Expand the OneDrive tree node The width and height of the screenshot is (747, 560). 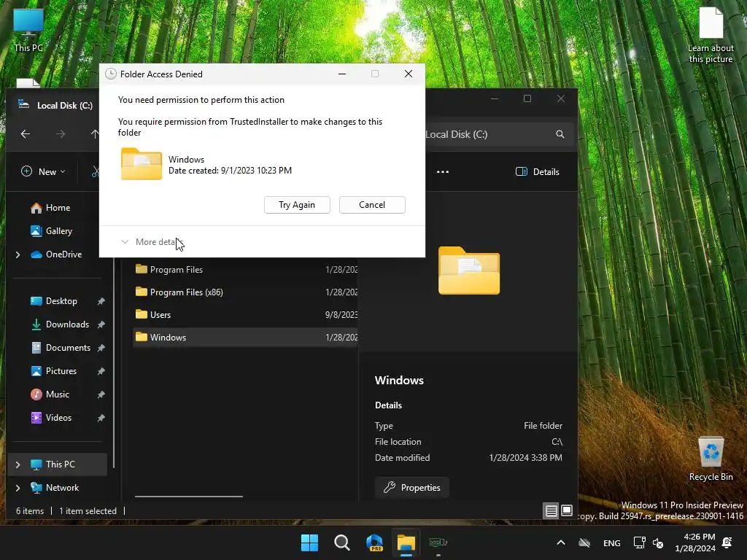point(18,254)
